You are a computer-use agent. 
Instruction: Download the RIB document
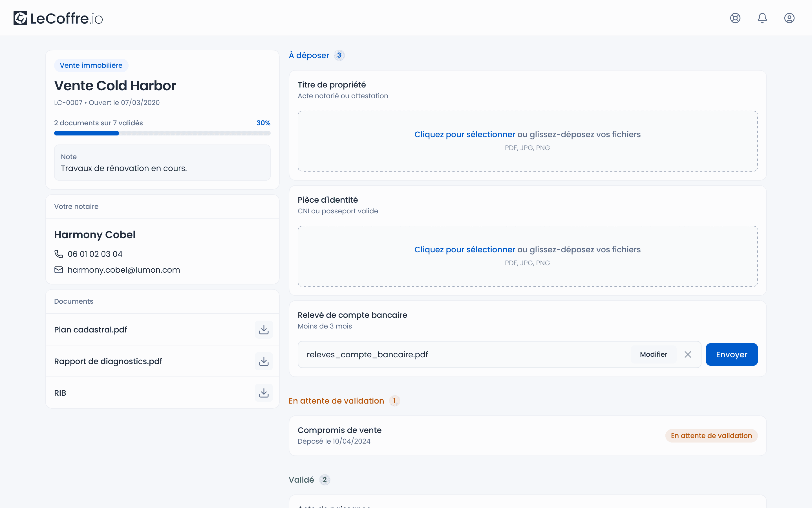264,393
